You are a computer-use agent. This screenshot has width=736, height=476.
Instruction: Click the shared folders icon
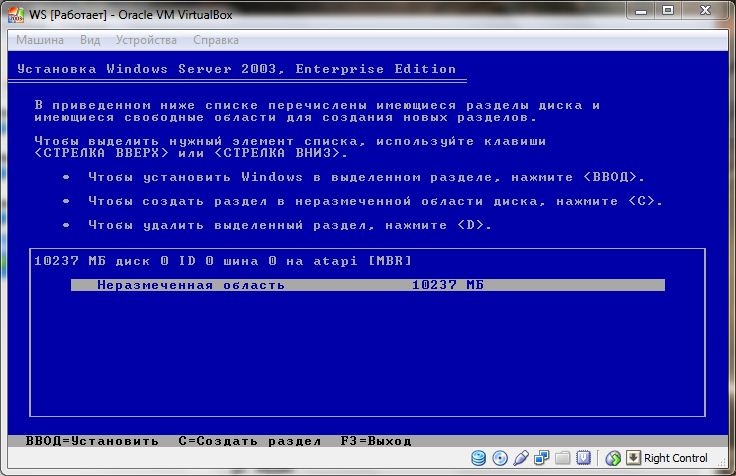562,458
